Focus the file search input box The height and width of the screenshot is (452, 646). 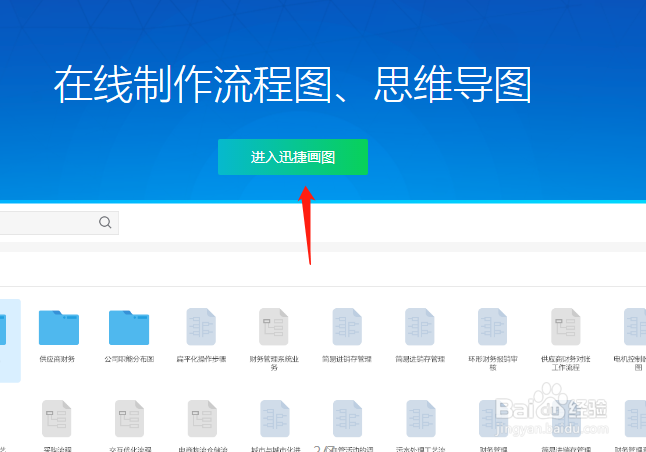point(59,223)
